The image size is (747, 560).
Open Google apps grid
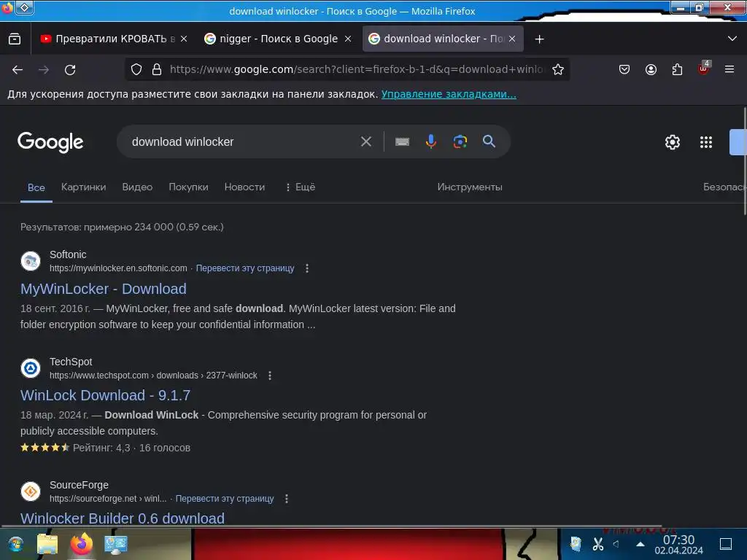706,142
